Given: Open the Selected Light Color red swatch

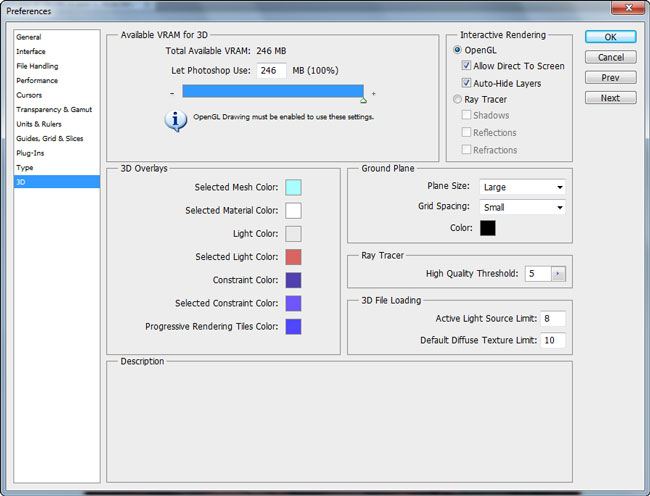Looking at the screenshot, I should click(293, 257).
